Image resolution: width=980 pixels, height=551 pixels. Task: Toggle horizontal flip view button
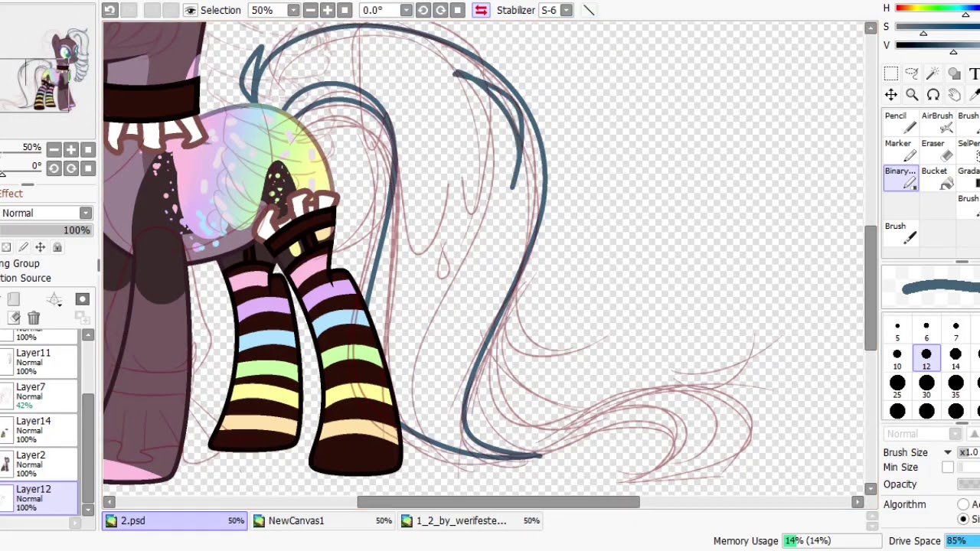point(481,10)
